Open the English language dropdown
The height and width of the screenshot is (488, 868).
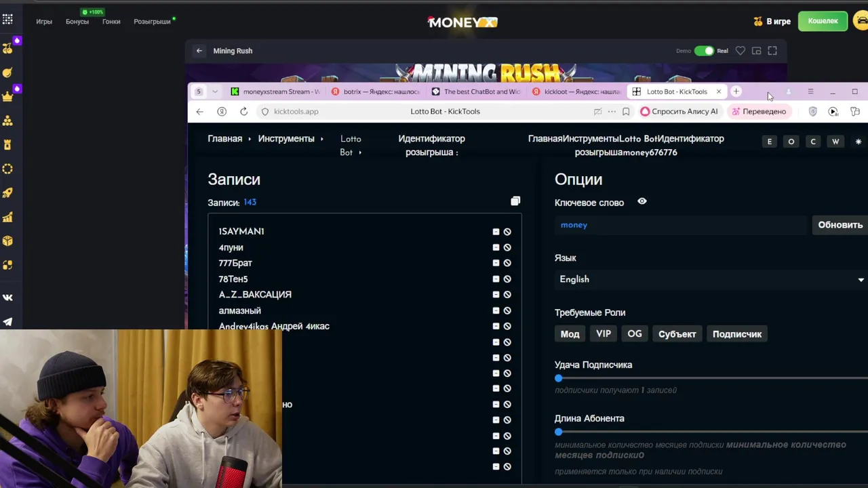tap(711, 279)
